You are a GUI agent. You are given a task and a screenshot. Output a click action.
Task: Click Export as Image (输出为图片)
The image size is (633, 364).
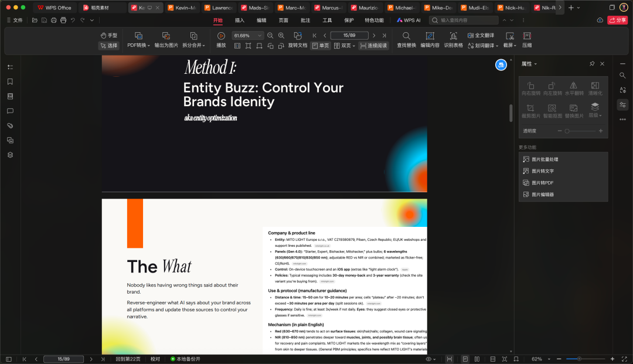pyautogui.click(x=166, y=40)
